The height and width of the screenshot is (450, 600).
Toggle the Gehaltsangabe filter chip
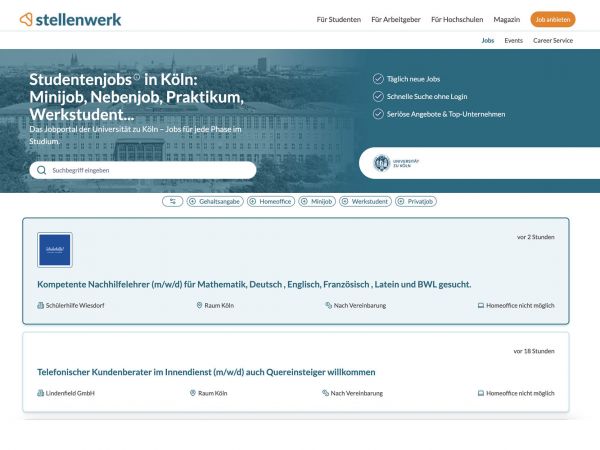click(x=215, y=201)
